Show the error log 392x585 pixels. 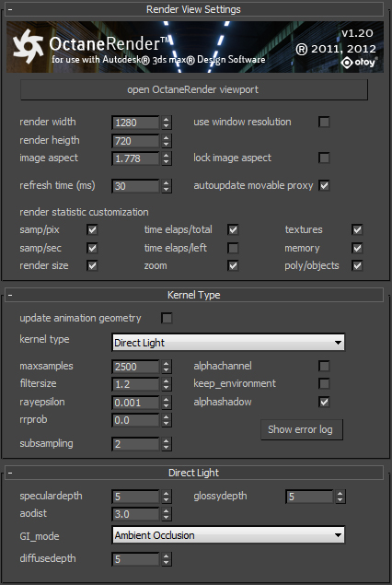pyautogui.click(x=302, y=429)
